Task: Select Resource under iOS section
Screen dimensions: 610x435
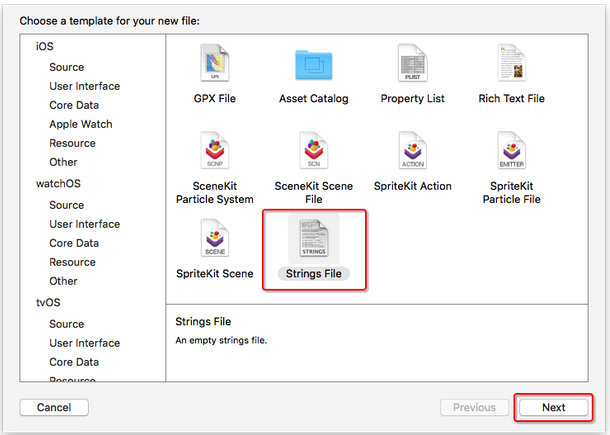Action: tap(73, 143)
